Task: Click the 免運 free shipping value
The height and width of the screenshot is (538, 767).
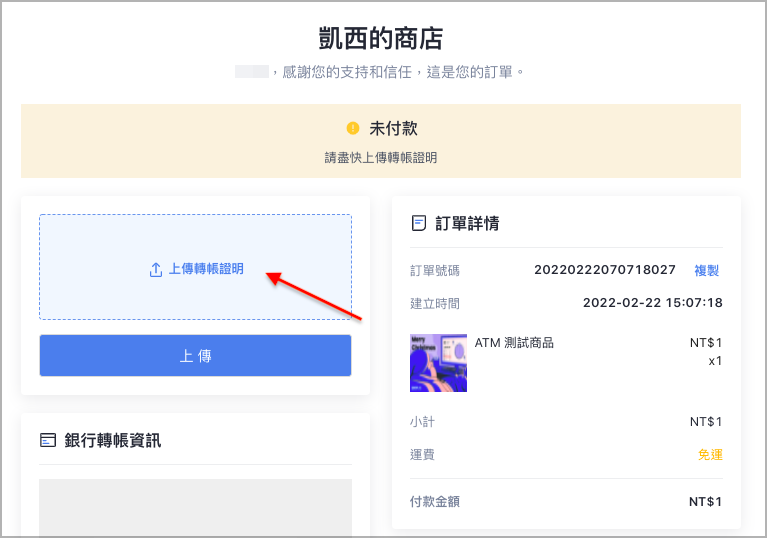Action: [710, 455]
